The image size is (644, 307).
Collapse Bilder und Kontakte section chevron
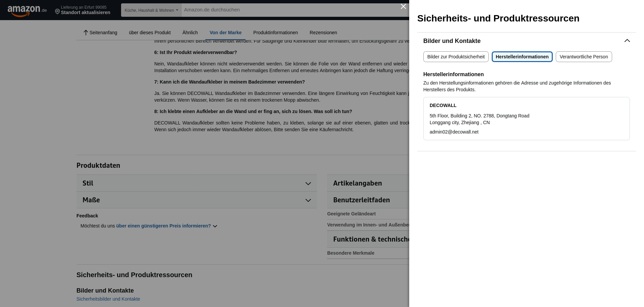[627, 41]
